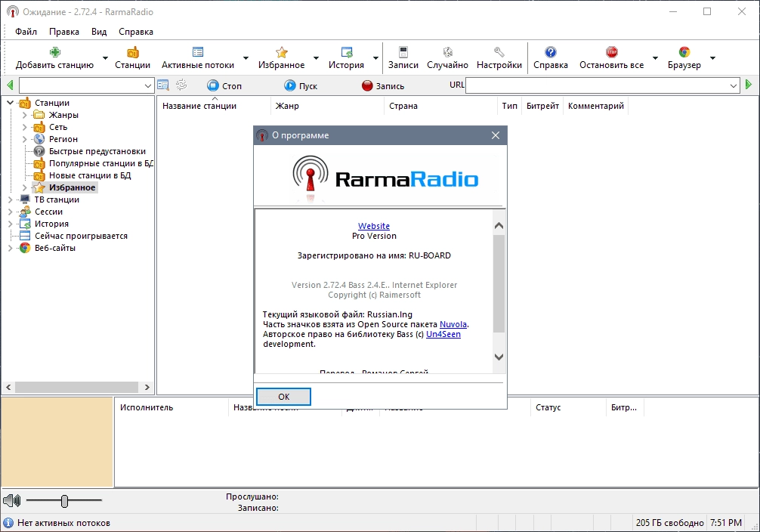Click the station list icon beside the combo box
Image resolution: width=760 pixels, height=532 pixels.
coord(163,85)
